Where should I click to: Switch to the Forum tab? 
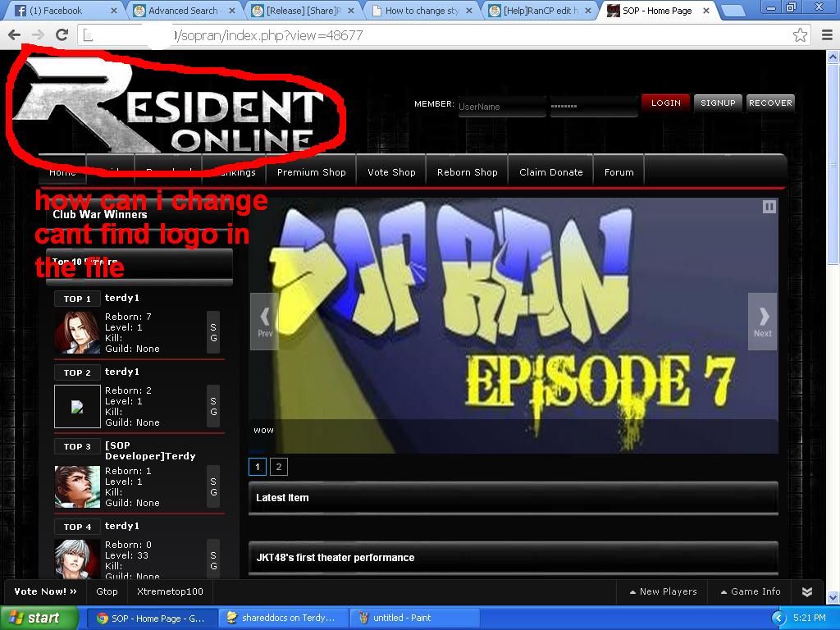(619, 172)
